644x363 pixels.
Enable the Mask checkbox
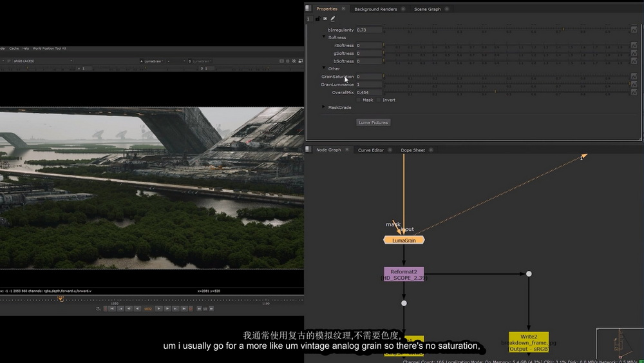click(x=359, y=100)
